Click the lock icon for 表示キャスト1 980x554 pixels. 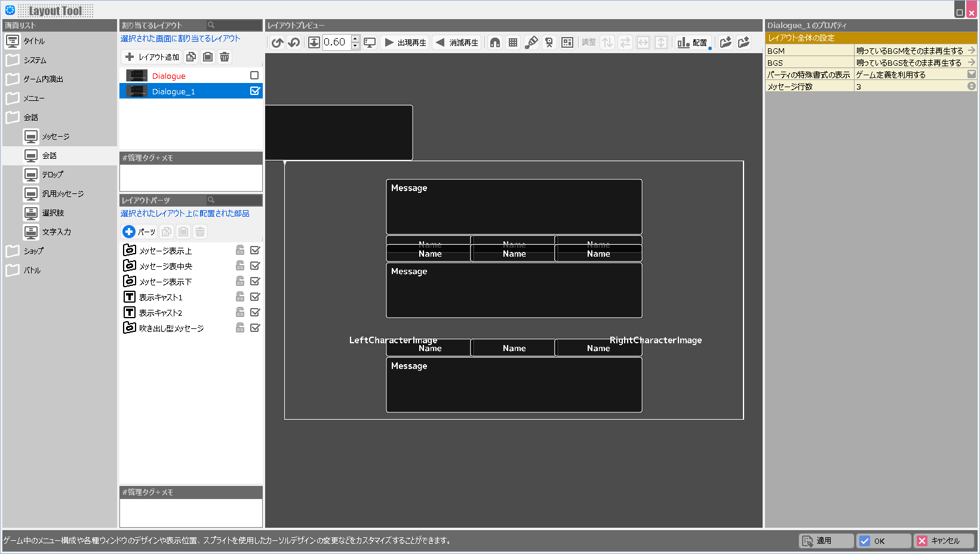coord(240,297)
